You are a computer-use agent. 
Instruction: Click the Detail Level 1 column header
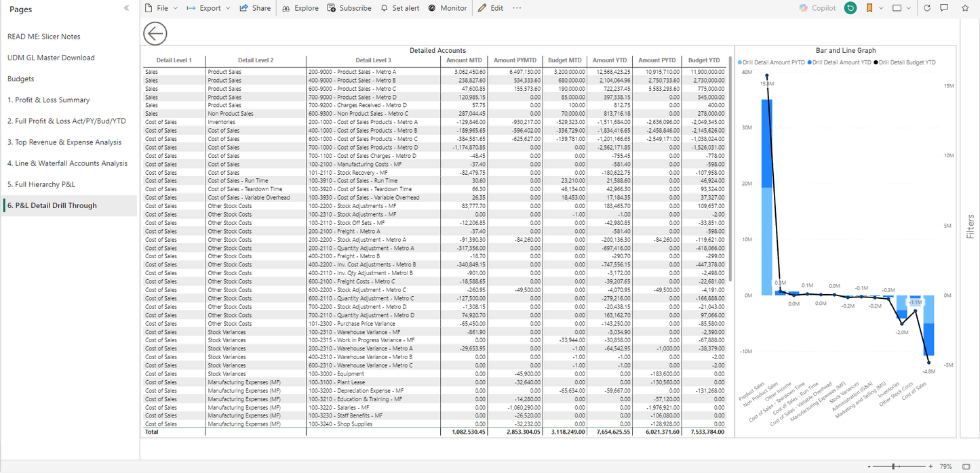point(174,60)
